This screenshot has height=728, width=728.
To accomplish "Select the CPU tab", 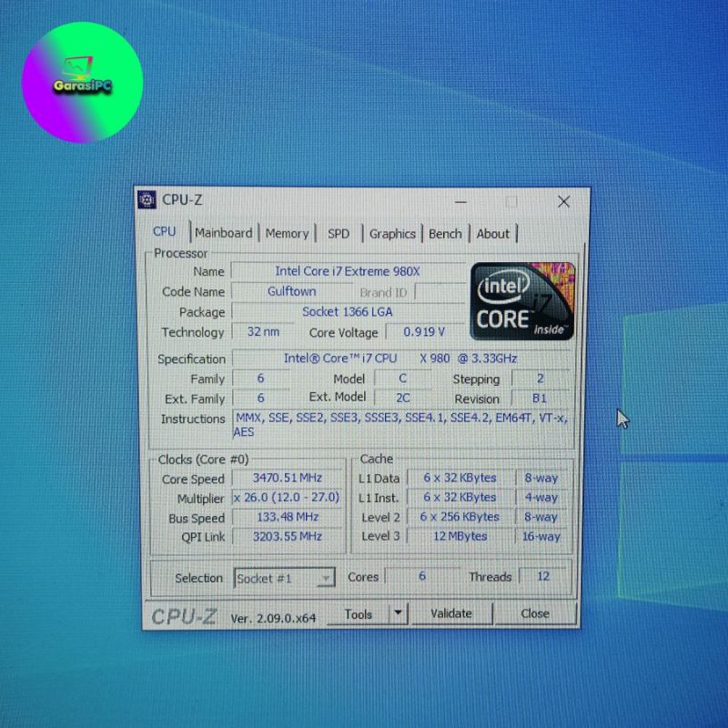I will pos(165,232).
